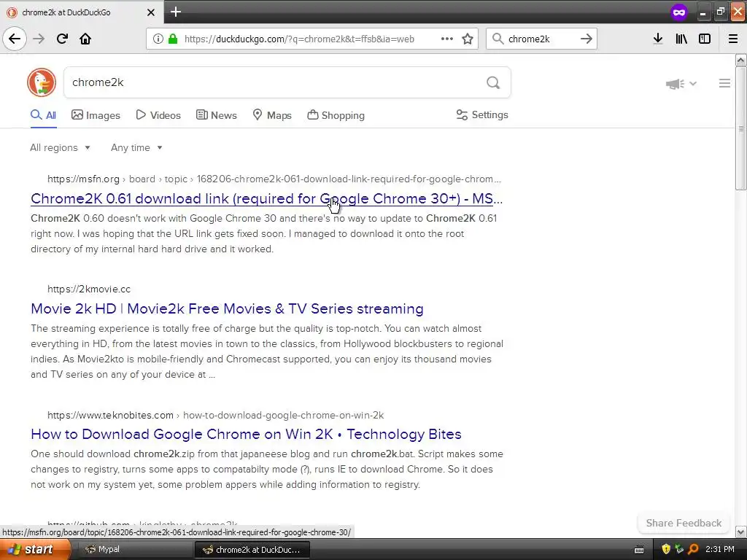Submit the toolbar search with the arrow
The image size is (747, 560).
[x=587, y=39]
